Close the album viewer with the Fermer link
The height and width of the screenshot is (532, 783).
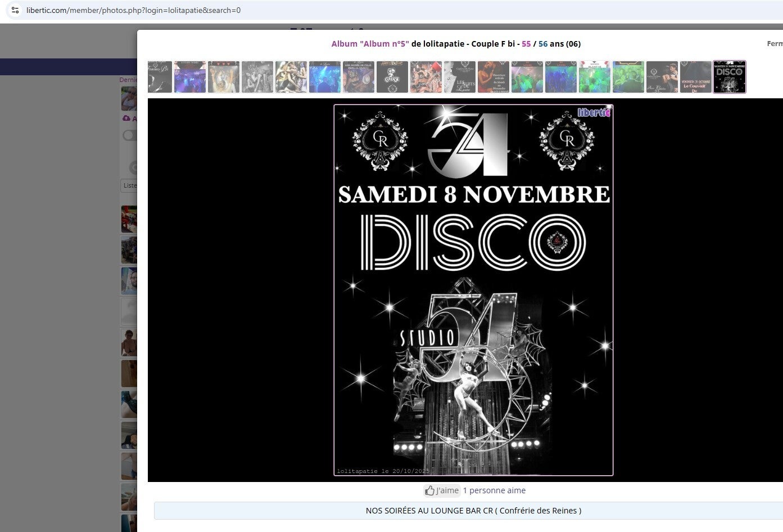(x=775, y=44)
